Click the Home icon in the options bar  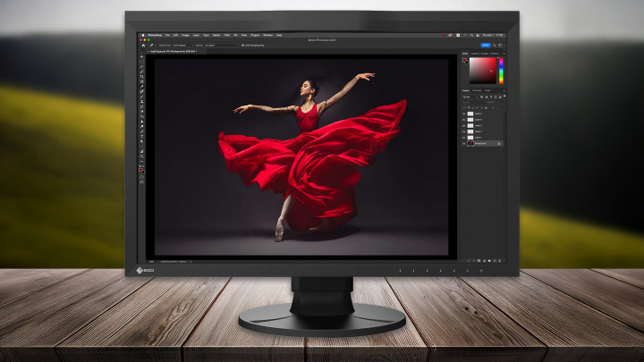(143, 46)
